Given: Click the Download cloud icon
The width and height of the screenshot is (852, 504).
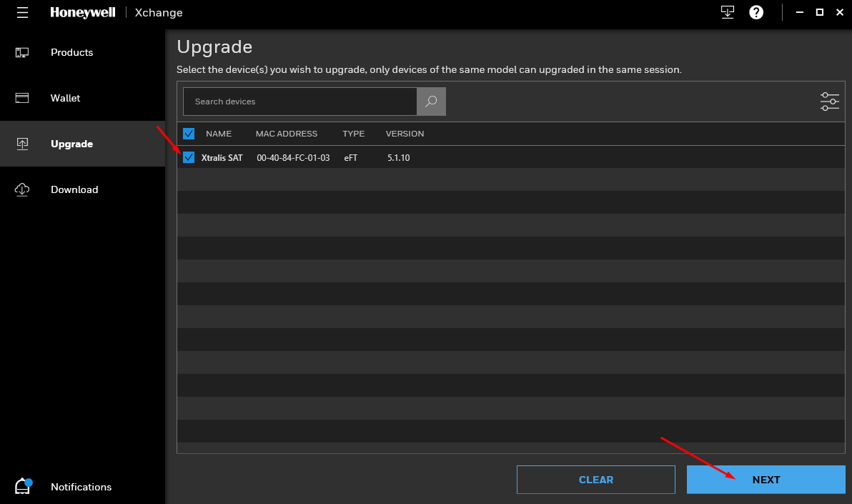Looking at the screenshot, I should (22, 189).
